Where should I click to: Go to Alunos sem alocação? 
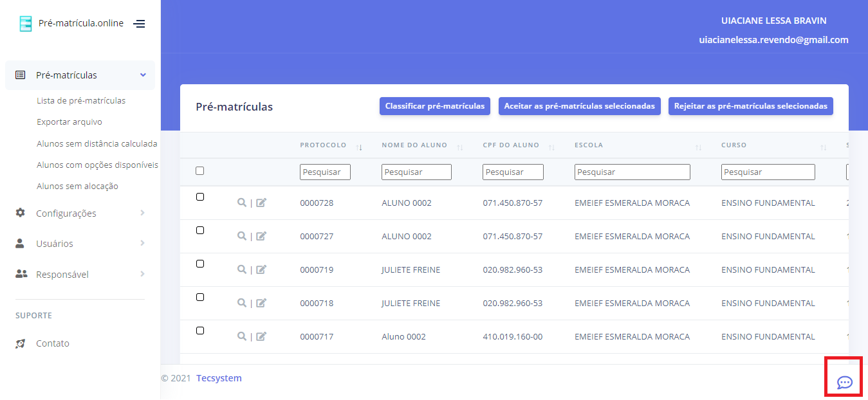tap(77, 186)
